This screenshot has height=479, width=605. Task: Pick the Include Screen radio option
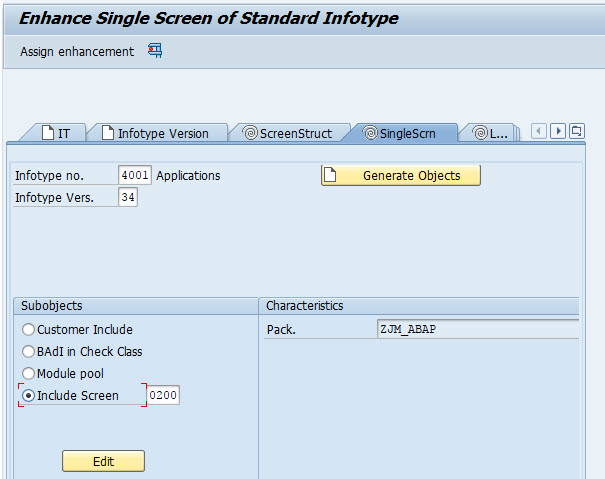29,396
